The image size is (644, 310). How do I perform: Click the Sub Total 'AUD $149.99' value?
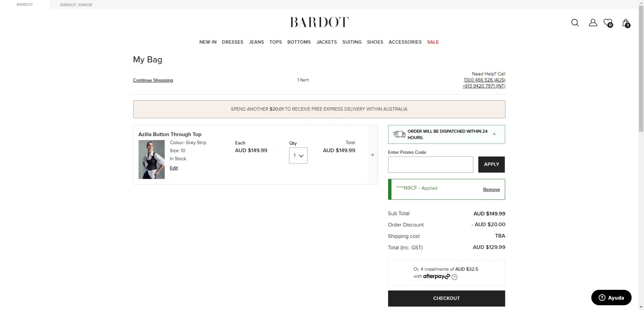tap(489, 214)
